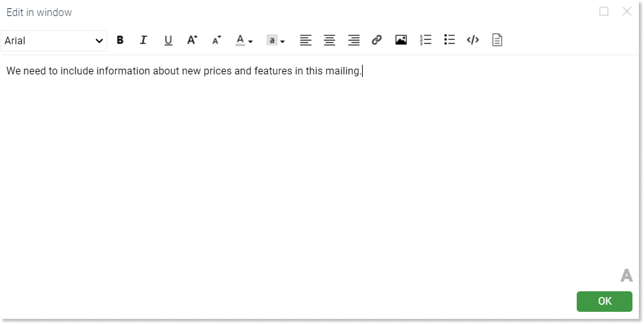Place cursor in the text editing area
This screenshot has height=324, width=644.
tap(320, 173)
